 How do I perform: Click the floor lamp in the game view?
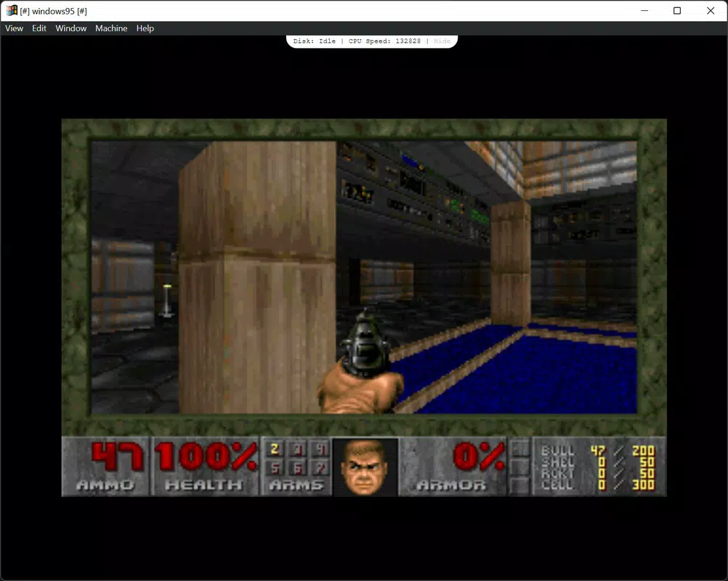(x=167, y=301)
